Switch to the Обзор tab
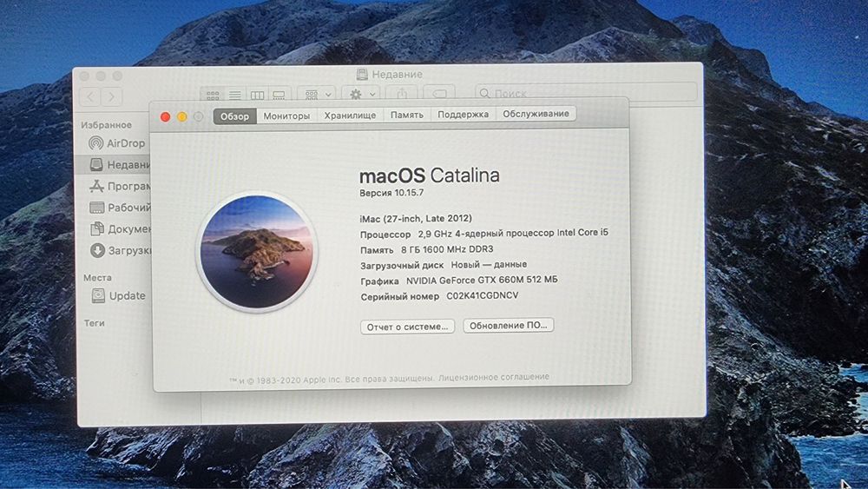The height and width of the screenshot is (489, 868). [234, 116]
